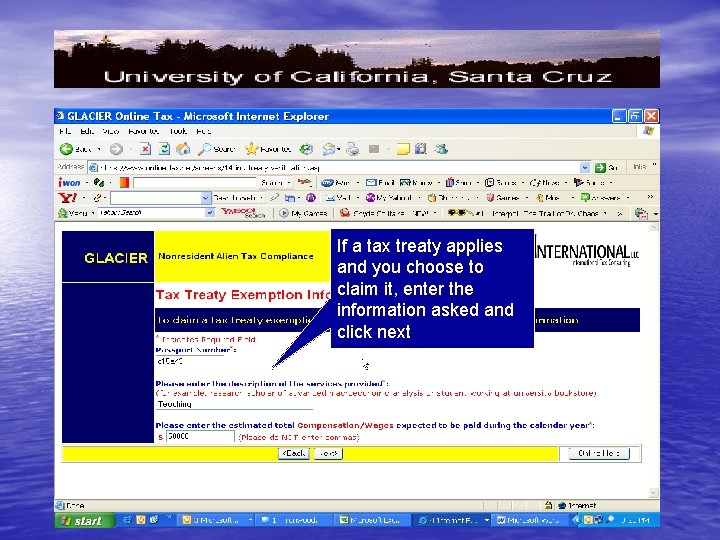This screenshot has height=540, width=720.
Task: Click the Messenger icon in the IE toolbar
Action: click(441, 149)
